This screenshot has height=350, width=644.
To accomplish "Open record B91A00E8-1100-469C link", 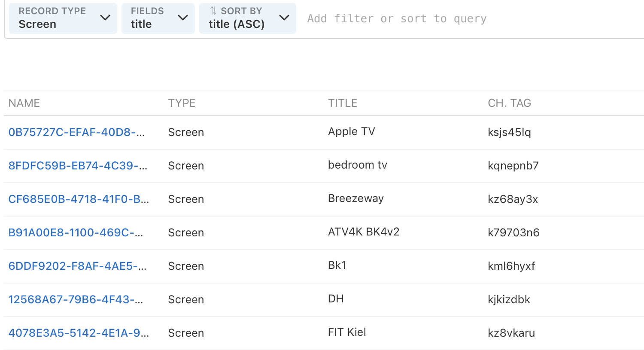I will pos(76,232).
